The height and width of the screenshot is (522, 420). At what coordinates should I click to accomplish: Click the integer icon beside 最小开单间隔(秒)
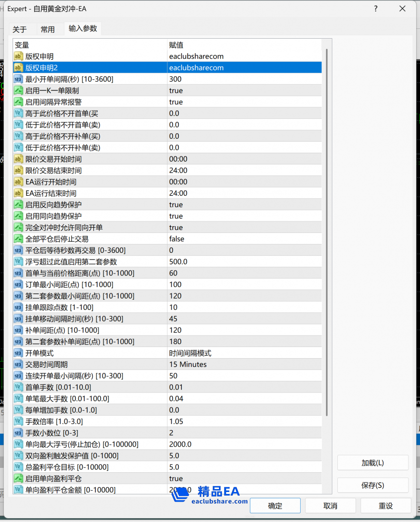[x=18, y=79]
